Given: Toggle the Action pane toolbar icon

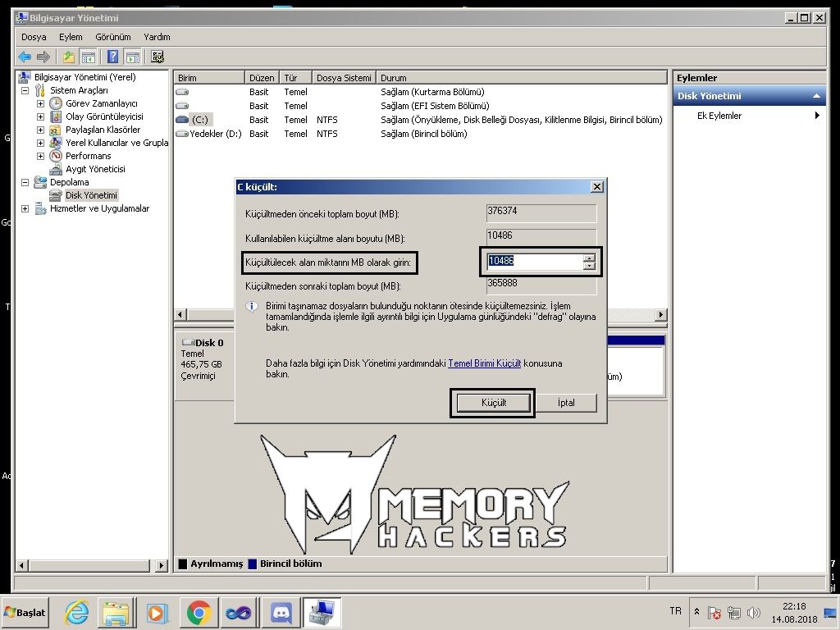Looking at the screenshot, I should coord(132,57).
